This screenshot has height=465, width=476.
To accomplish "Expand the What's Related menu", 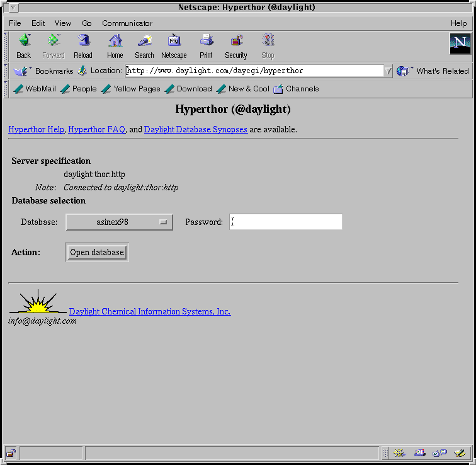I will 434,71.
